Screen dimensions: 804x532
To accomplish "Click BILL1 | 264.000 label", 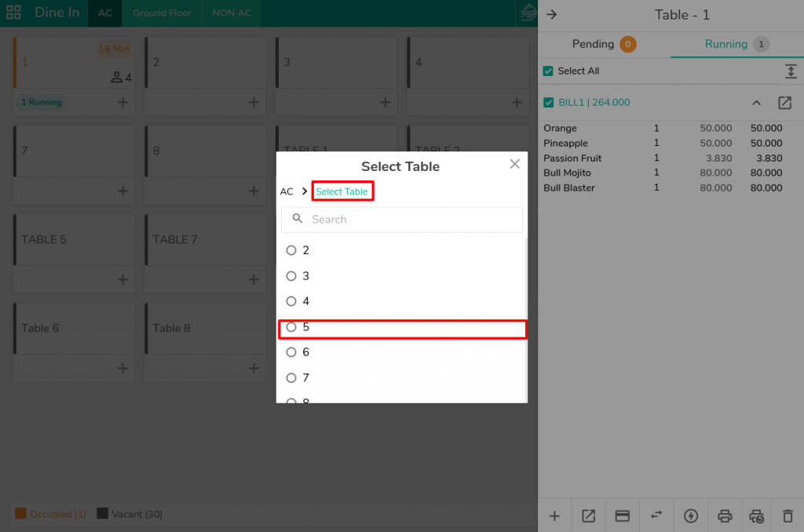I will 594,103.
